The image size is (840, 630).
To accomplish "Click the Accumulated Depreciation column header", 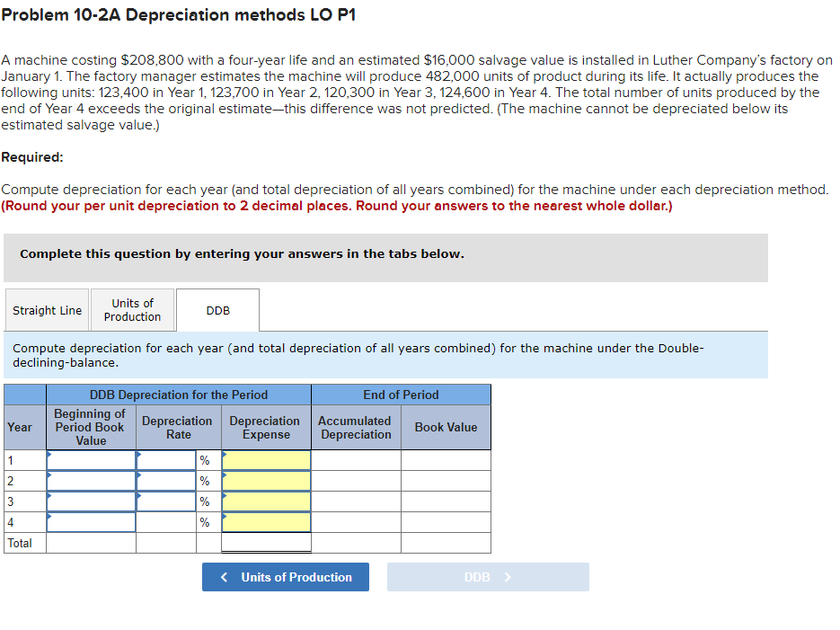I will click(x=357, y=428).
